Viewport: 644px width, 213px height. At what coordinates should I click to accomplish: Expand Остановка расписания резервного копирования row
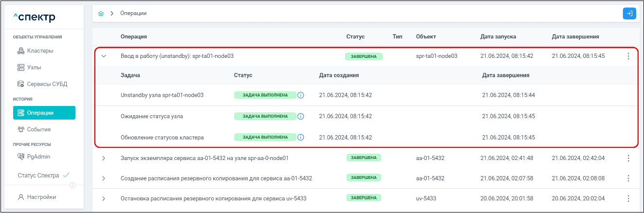pos(104,199)
